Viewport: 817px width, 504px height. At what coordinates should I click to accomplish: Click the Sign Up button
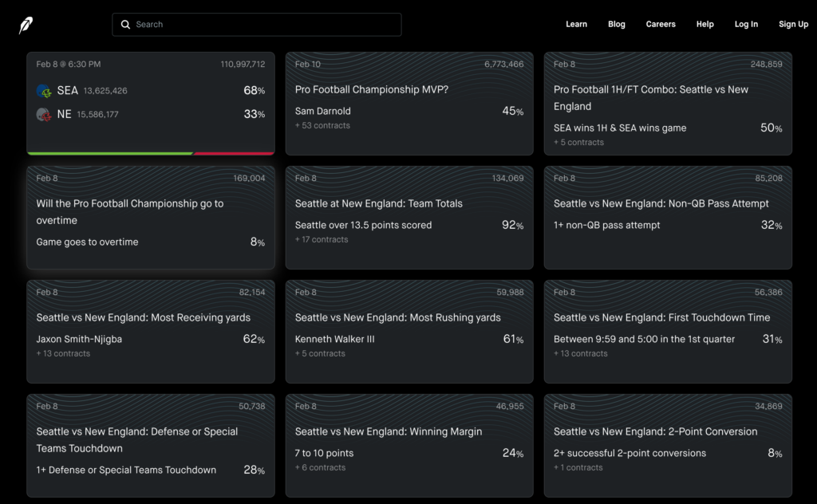(793, 25)
